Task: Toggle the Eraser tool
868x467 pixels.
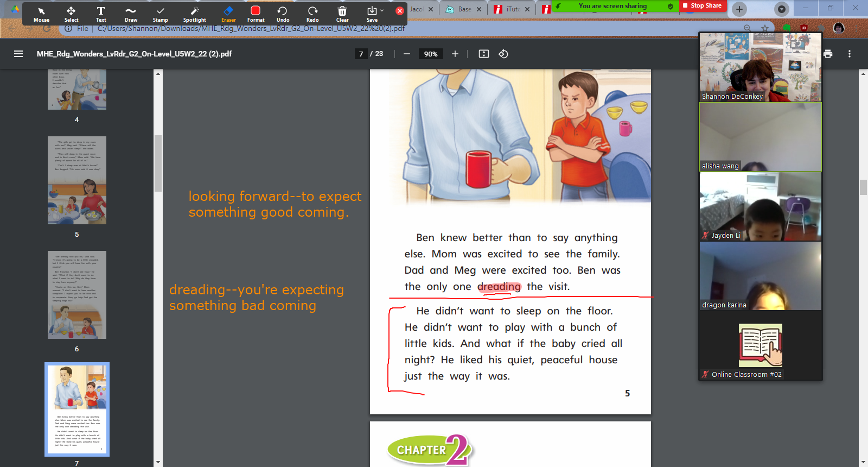Action: tap(228, 14)
